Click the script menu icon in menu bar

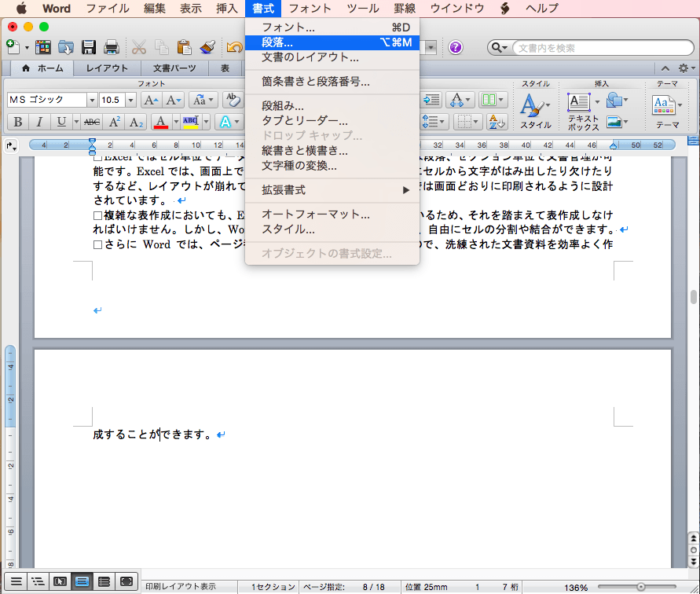point(504,8)
